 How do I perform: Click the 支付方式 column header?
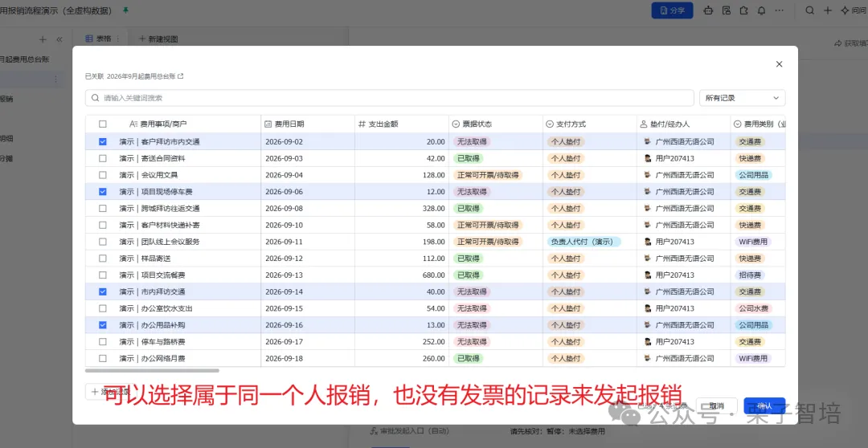point(590,124)
